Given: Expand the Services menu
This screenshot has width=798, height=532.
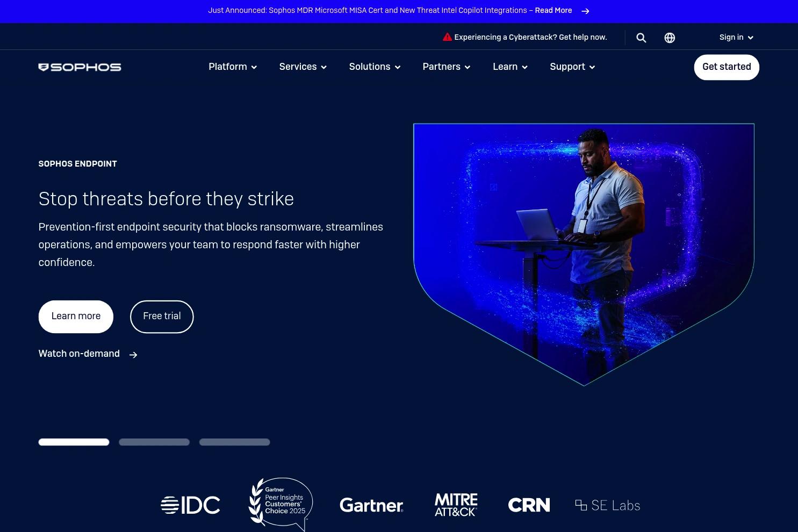Looking at the screenshot, I should 303,67.
